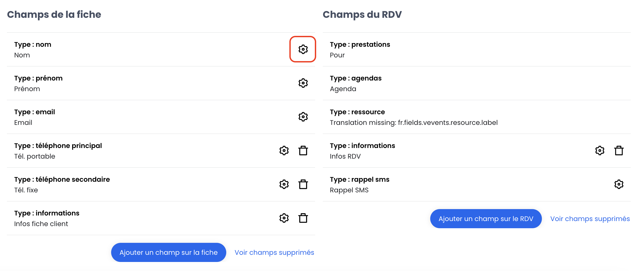The image size is (644, 271).
Task: Click Ajouter un champ sur la fiche
Action: [x=169, y=252]
